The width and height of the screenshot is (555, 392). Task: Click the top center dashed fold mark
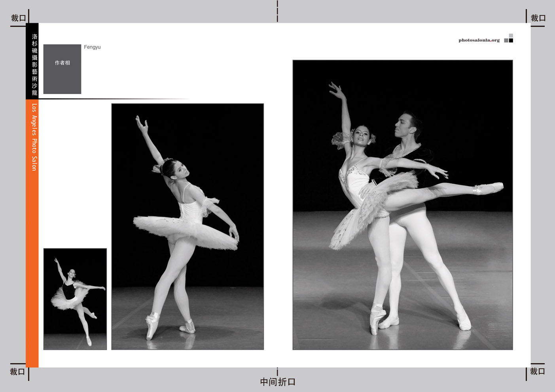pos(277,11)
